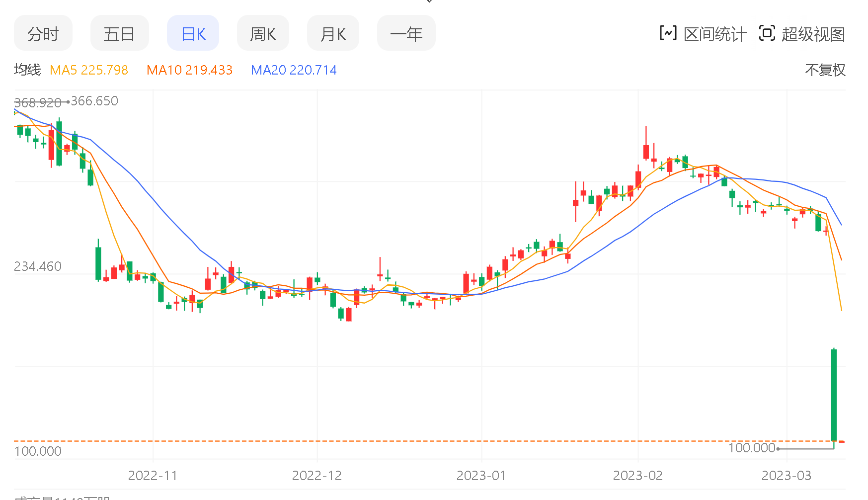Viewport: 868px width, 500px height.
Task: Switch to the 一年 one-year view
Action: point(406,33)
